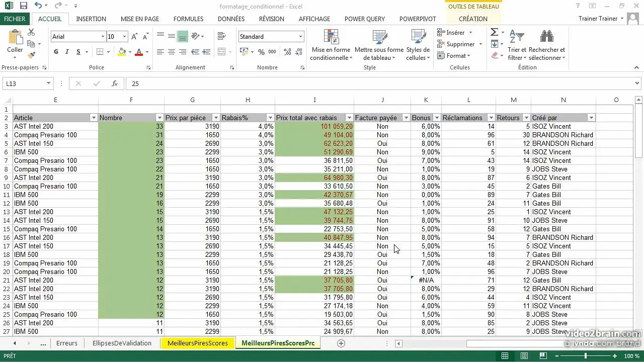Screen dimensions: 644x362
Task: Open Mettre sous forme de tableau
Action: click(379, 45)
